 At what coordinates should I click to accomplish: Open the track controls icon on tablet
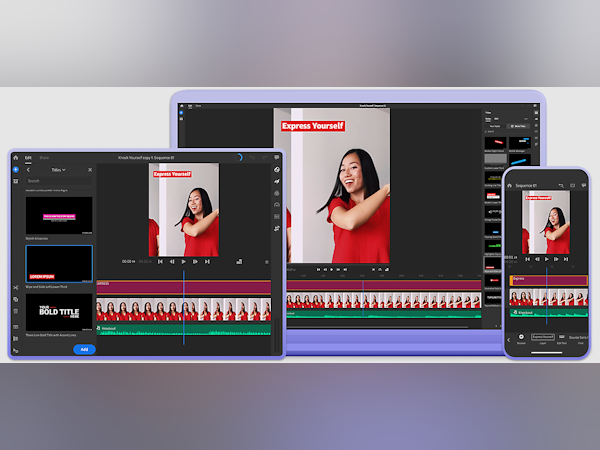click(x=16, y=339)
